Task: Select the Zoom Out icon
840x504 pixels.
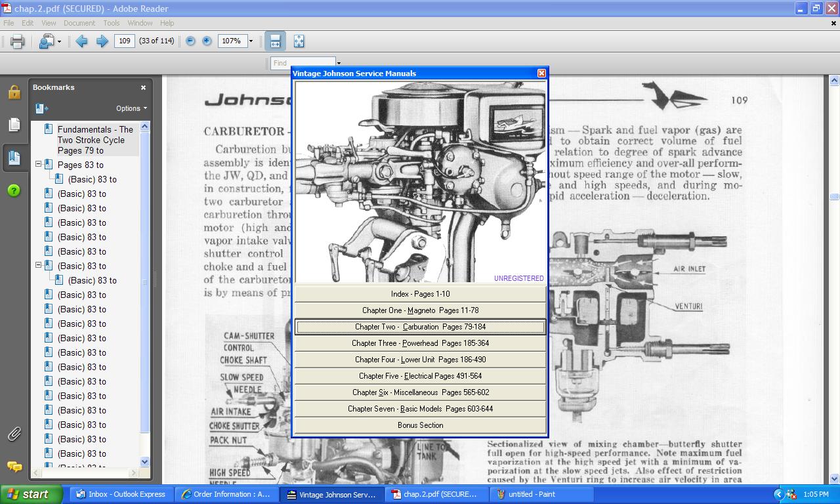Action: [x=190, y=41]
